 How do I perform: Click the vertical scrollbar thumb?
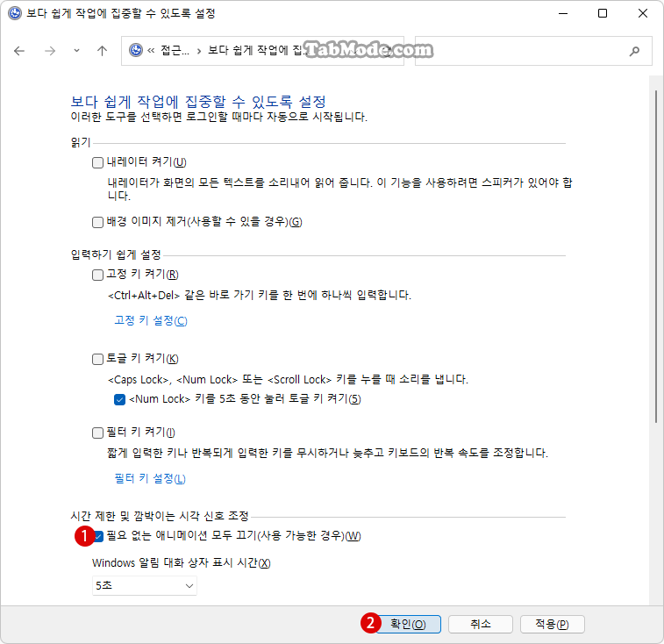tap(656, 256)
